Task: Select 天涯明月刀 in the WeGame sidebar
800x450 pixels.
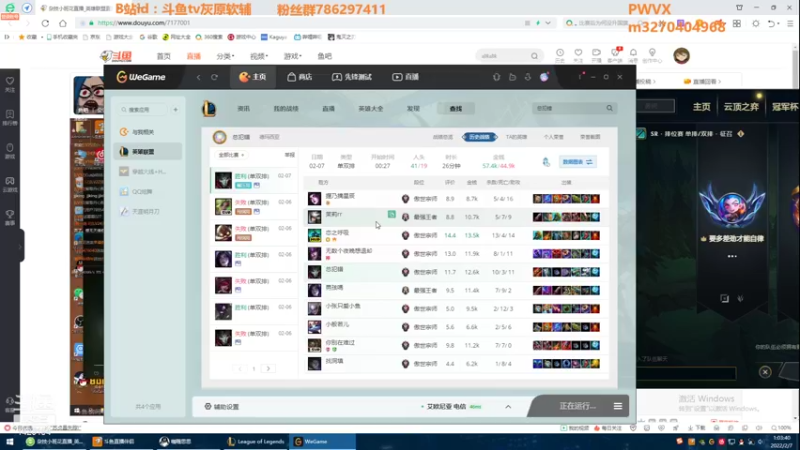Action: pos(148,211)
